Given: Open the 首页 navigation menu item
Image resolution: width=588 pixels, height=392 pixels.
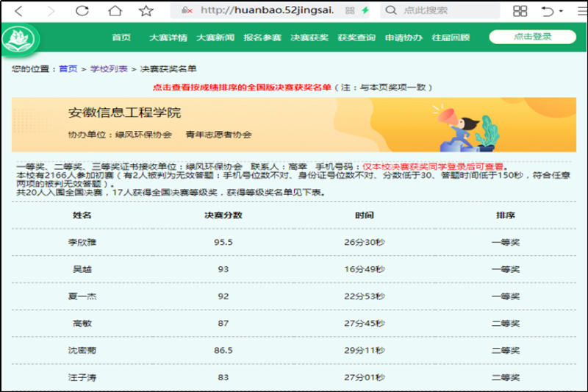Looking at the screenshot, I should pyautogui.click(x=121, y=38).
